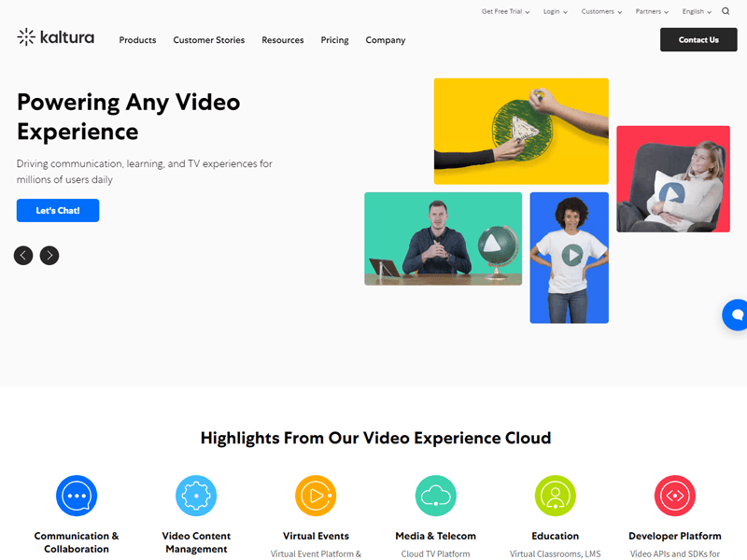Click 'Cloud TV Platform' description text
This screenshot has height=560, width=747.
[x=435, y=553]
